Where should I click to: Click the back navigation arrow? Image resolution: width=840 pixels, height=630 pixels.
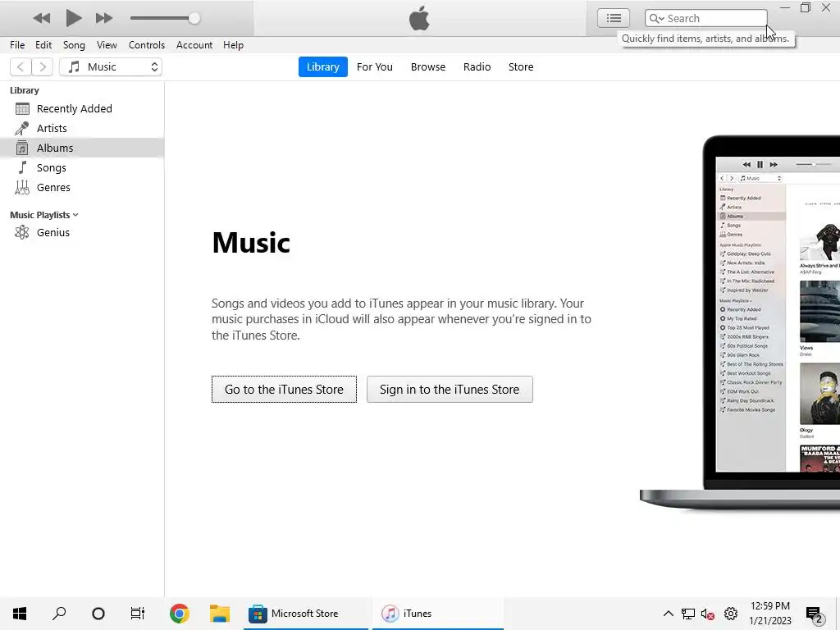21,67
